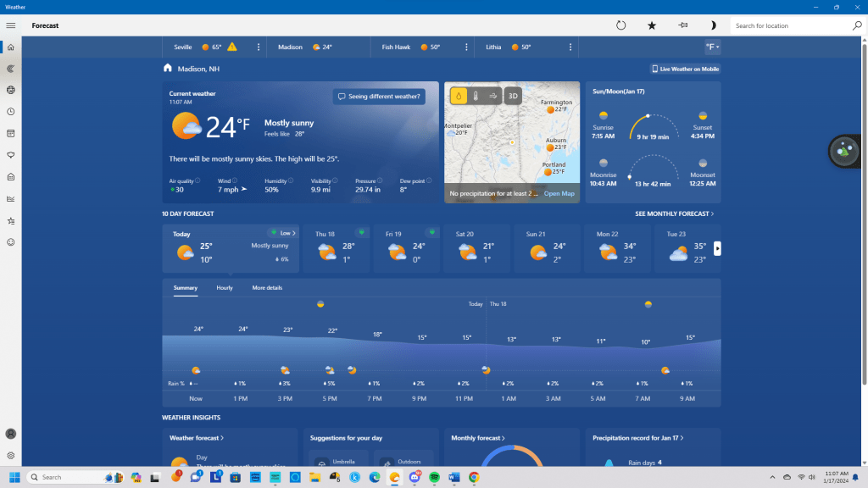Toggle the precipitation map layer

tap(458, 97)
